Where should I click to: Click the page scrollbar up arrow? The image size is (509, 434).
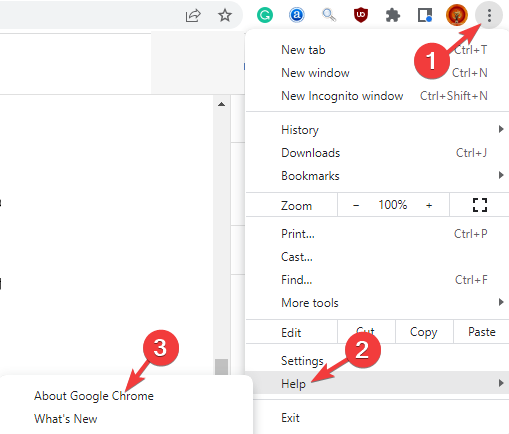(x=221, y=104)
